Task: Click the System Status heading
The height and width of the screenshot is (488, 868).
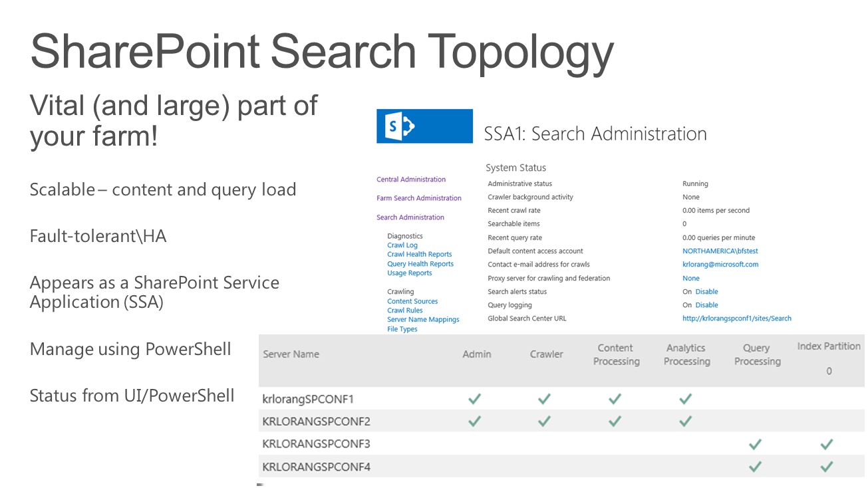Action: [515, 168]
